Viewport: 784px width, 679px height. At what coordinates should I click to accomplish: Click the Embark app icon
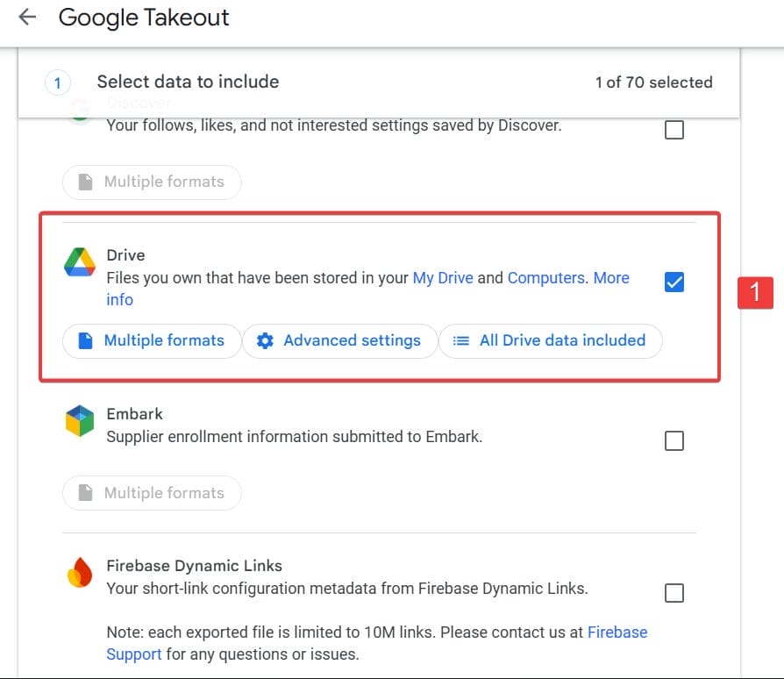(x=79, y=421)
